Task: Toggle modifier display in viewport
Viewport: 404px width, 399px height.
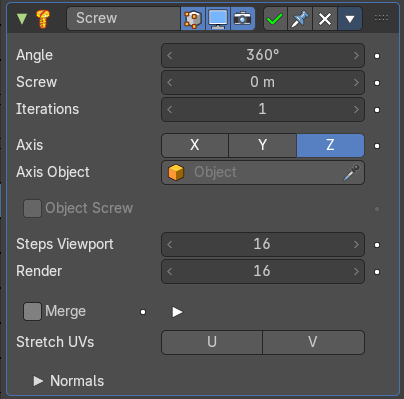Action: 218,19
